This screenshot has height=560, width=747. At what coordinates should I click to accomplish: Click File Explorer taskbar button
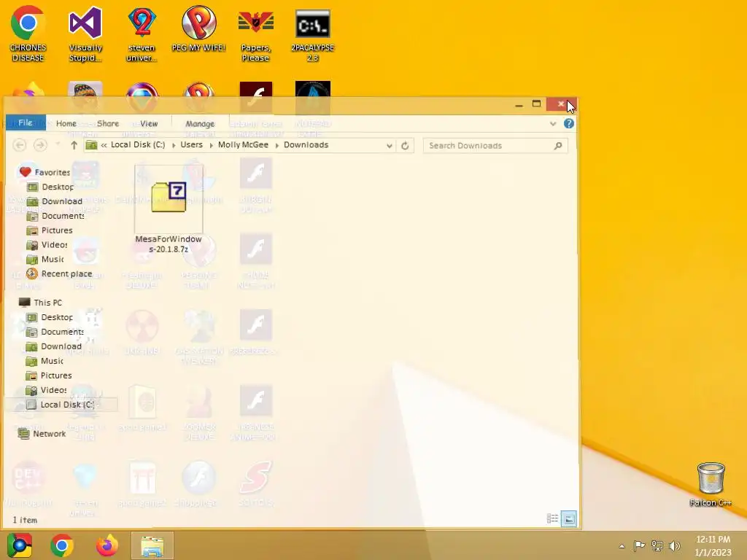tap(152, 545)
